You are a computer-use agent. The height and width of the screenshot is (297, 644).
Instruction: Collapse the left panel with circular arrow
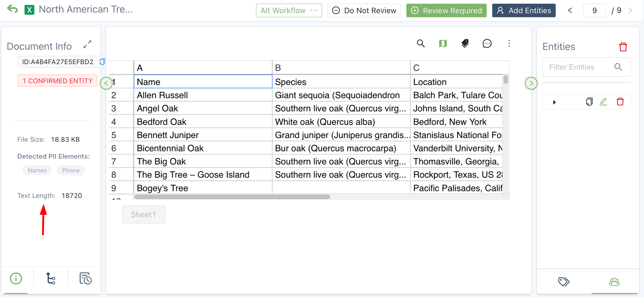[x=106, y=83]
